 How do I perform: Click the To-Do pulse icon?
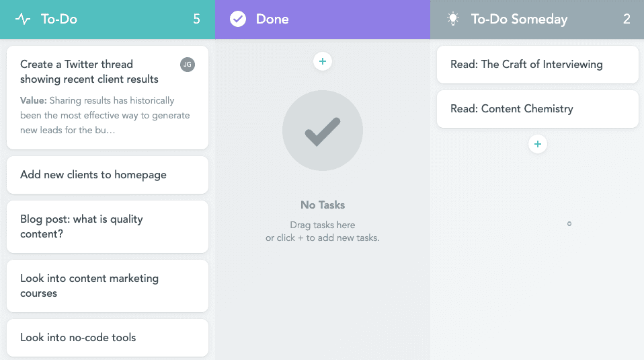click(x=23, y=20)
